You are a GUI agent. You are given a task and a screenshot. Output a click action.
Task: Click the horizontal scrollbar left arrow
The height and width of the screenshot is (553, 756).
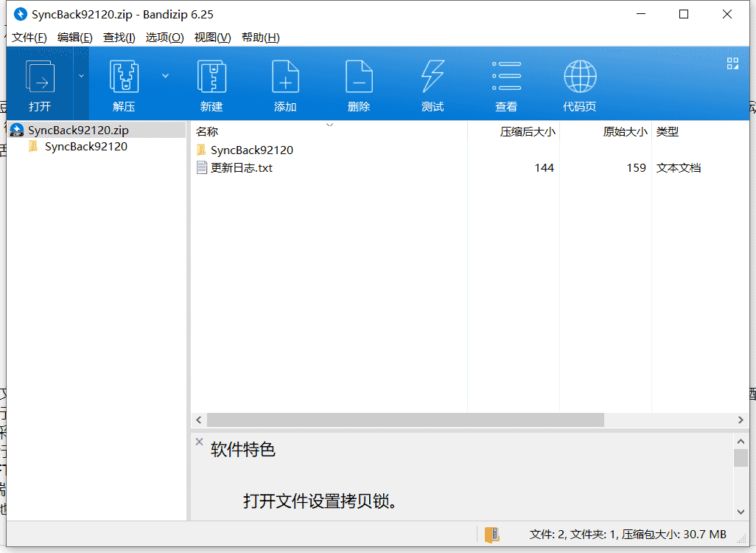199,420
